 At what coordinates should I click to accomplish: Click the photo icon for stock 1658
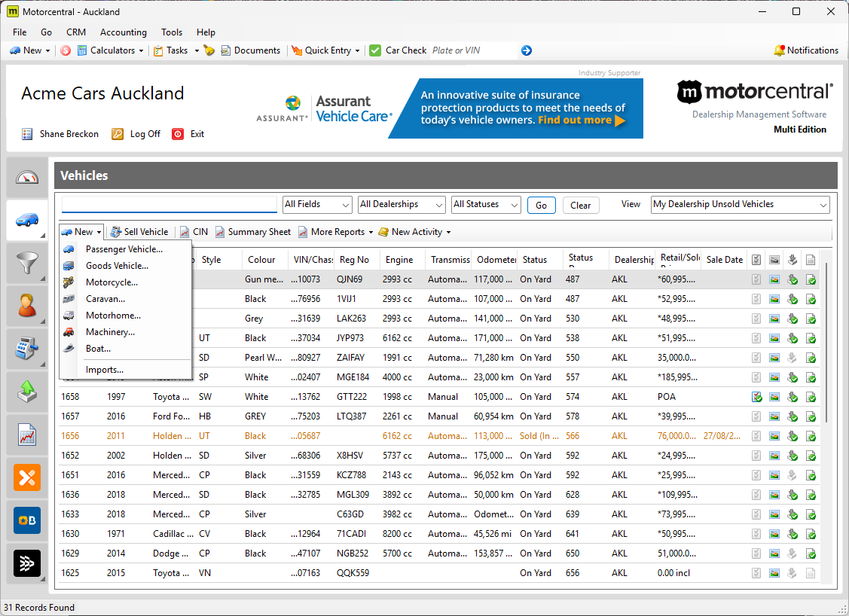(775, 398)
